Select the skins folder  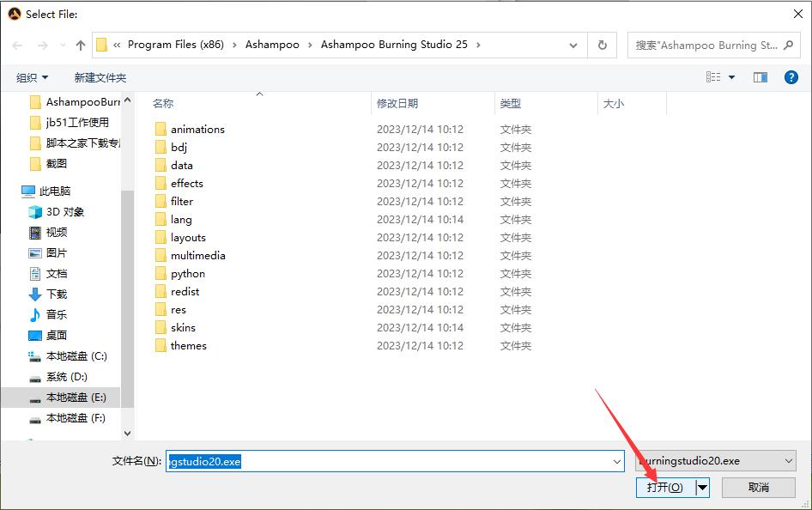pyautogui.click(x=175, y=328)
